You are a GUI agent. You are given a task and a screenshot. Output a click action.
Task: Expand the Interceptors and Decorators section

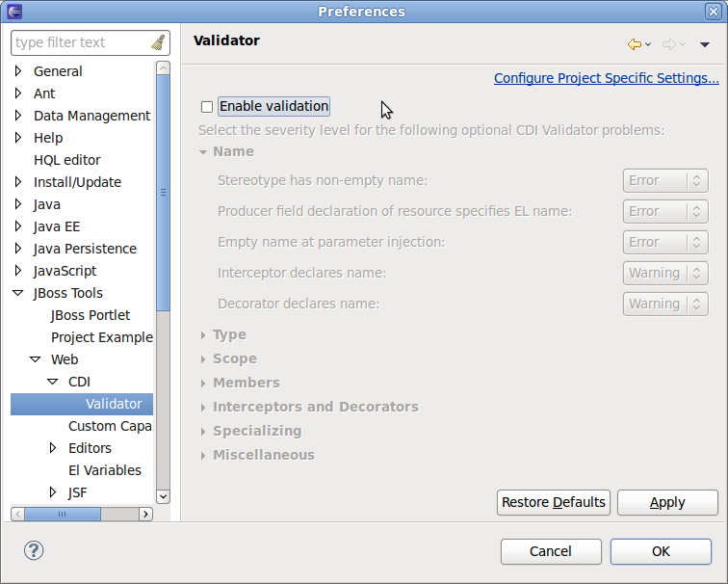point(203,408)
